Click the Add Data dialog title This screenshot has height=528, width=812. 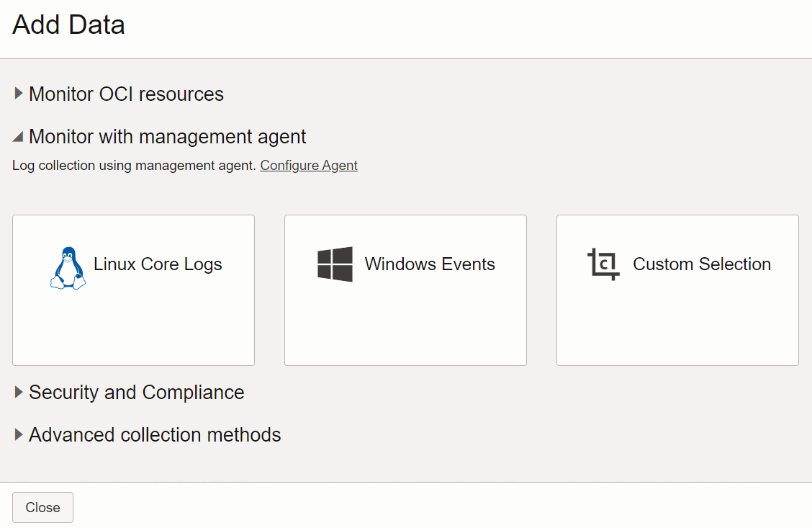point(69,24)
